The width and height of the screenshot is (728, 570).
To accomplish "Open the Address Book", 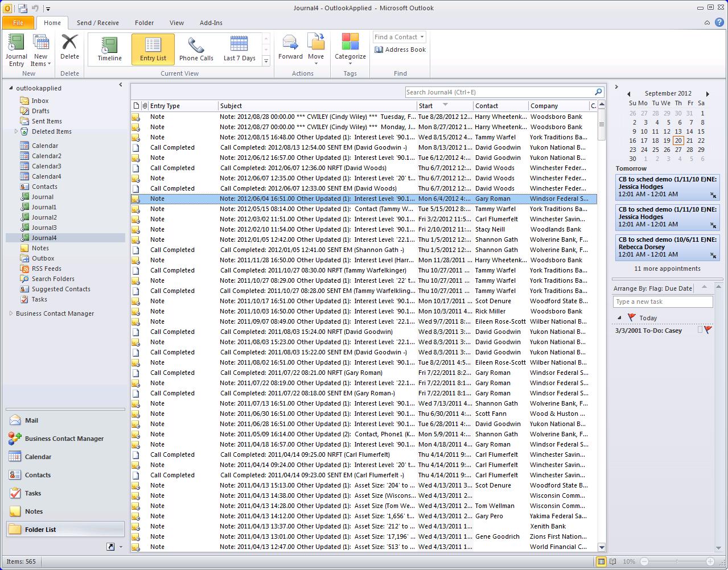I will point(400,49).
